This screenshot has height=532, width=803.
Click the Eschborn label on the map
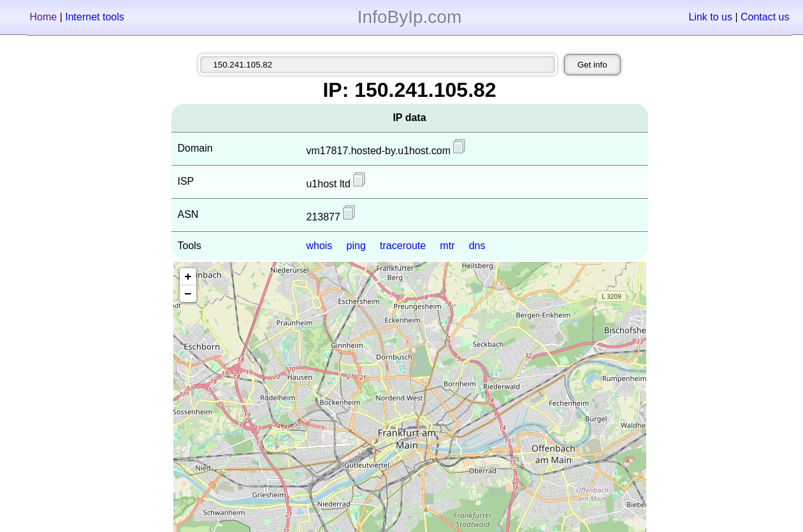point(201,347)
